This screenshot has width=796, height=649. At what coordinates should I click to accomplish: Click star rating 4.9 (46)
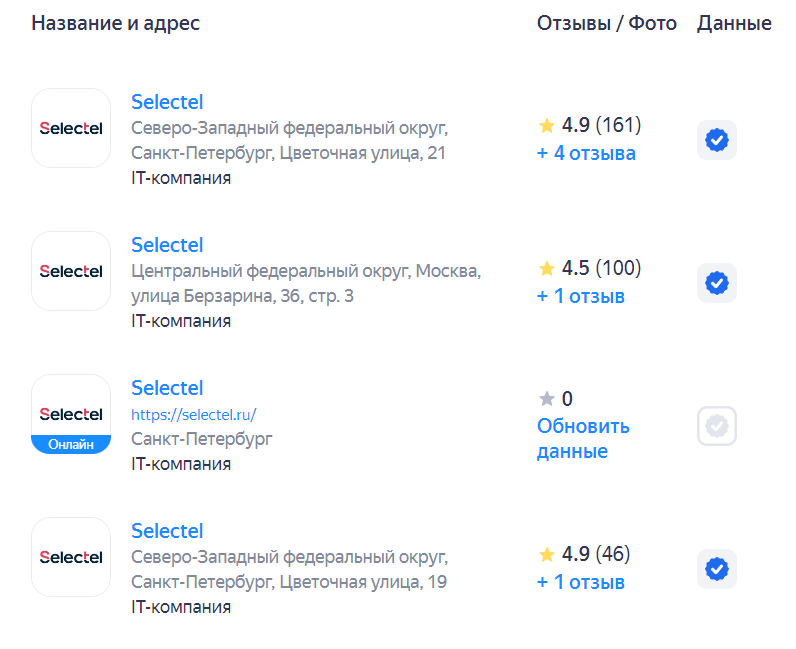click(x=584, y=554)
